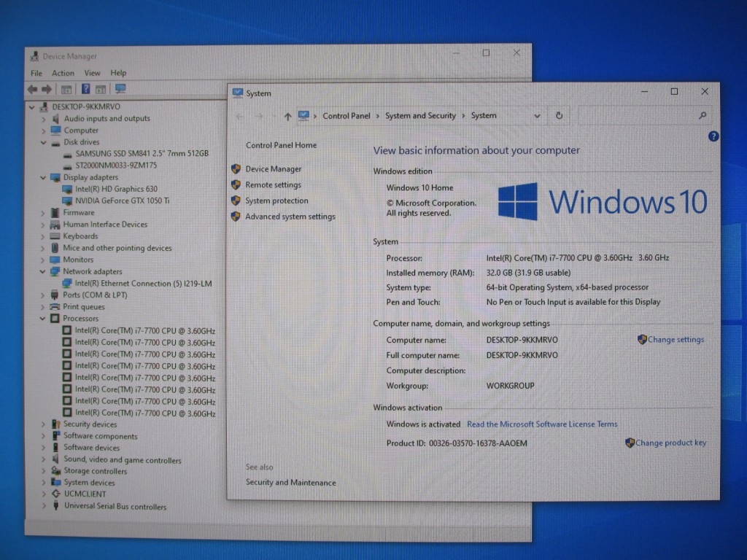The image size is (747, 560).
Task: Expand the Human Interface Devices category
Action: click(x=43, y=225)
